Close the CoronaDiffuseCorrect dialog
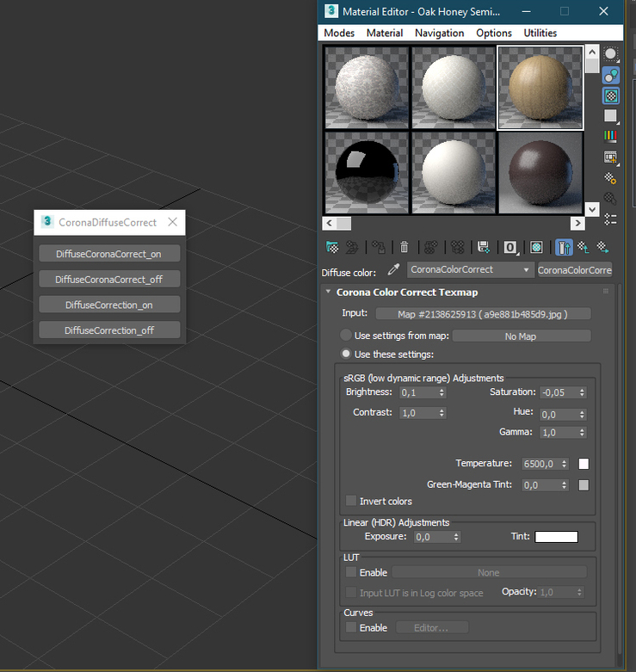 tap(173, 222)
